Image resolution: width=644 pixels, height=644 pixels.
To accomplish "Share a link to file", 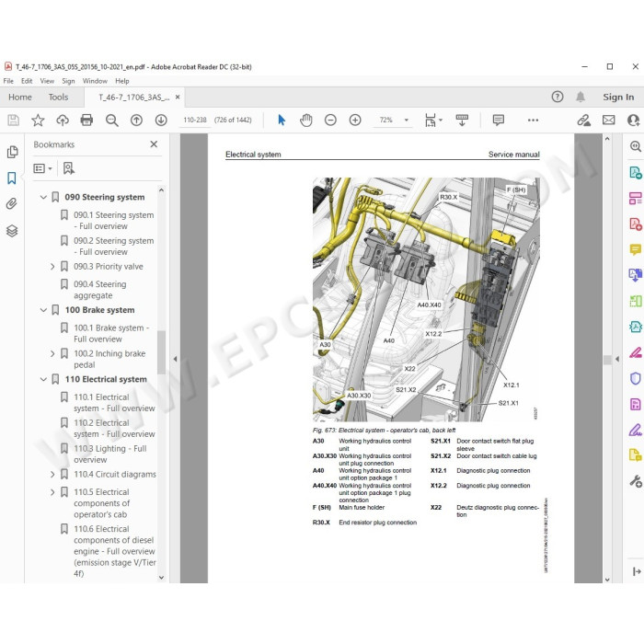I will 583,120.
